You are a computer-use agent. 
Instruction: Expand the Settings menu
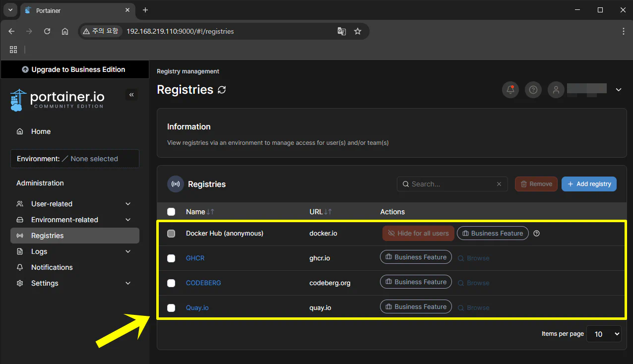pos(74,283)
